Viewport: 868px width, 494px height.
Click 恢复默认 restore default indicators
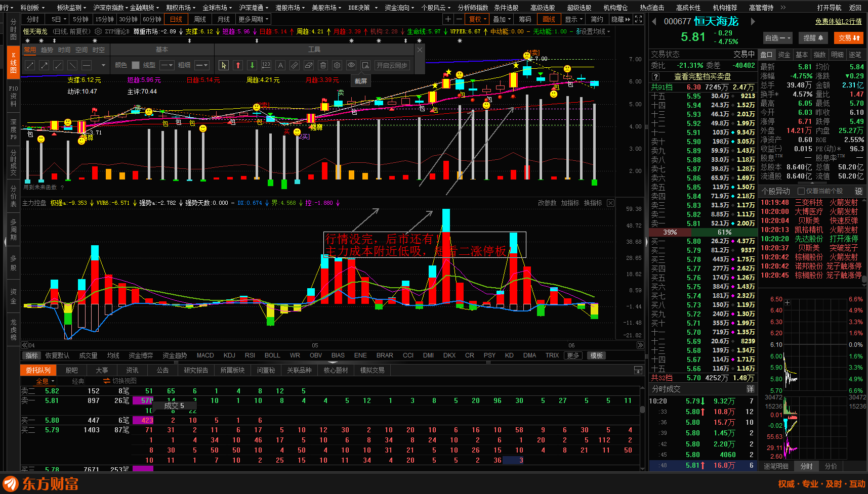(x=57, y=355)
